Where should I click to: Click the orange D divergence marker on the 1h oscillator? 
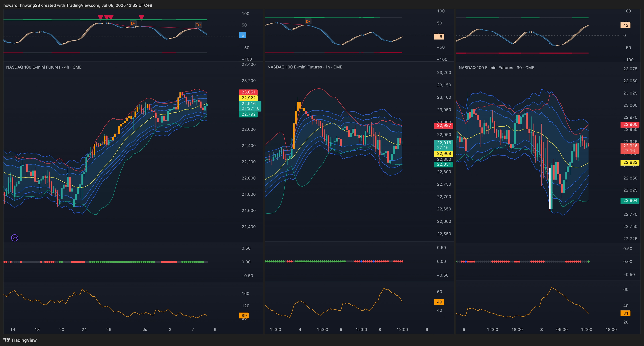[308, 21]
